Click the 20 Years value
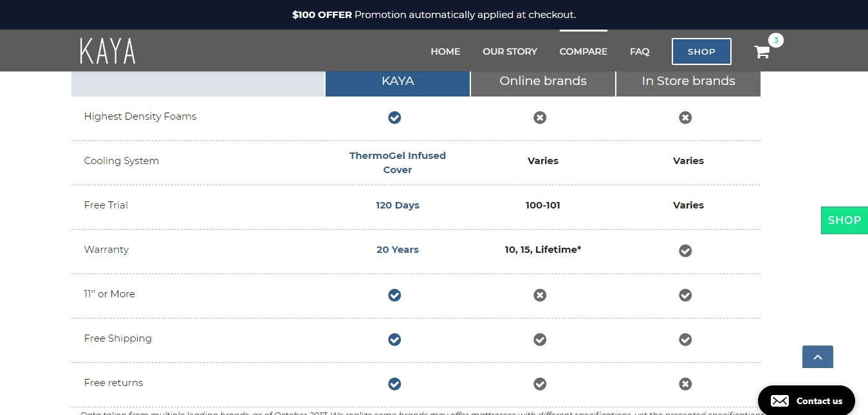This screenshot has height=415, width=868. click(x=398, y=250)
